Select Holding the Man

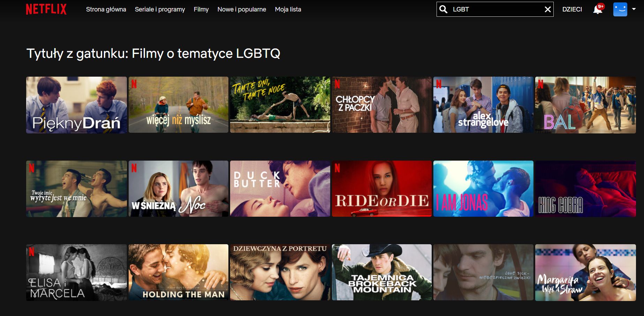[x=179, y=272]
